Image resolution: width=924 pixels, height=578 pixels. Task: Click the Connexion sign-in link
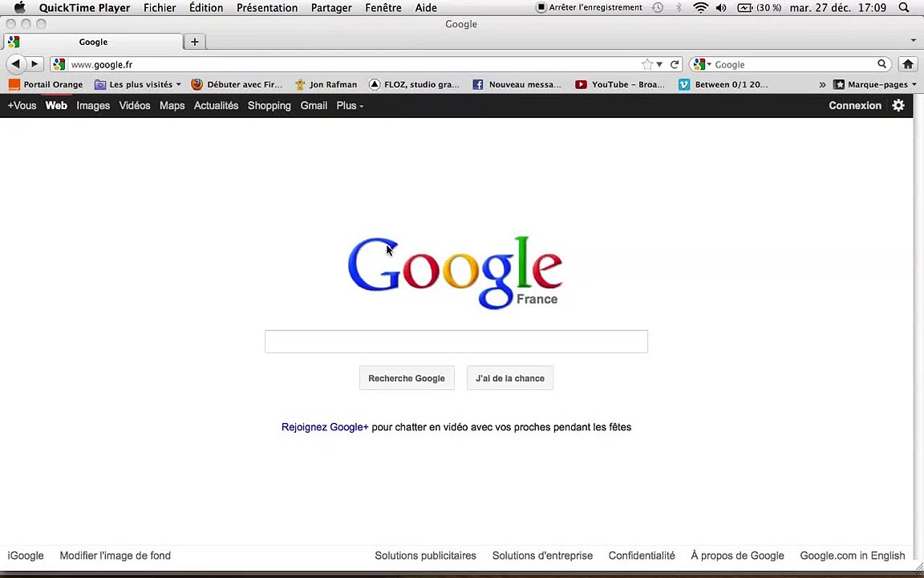(x=855, y=106)
